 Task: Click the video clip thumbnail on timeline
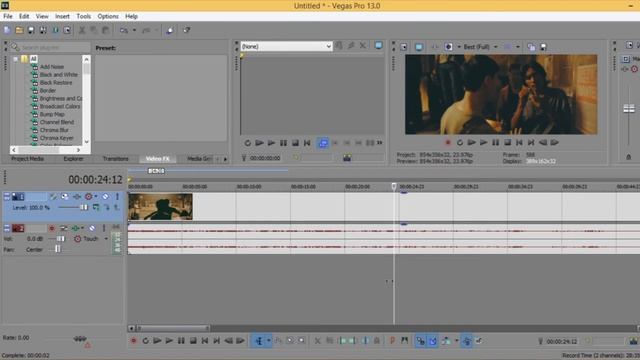[160, 207]
